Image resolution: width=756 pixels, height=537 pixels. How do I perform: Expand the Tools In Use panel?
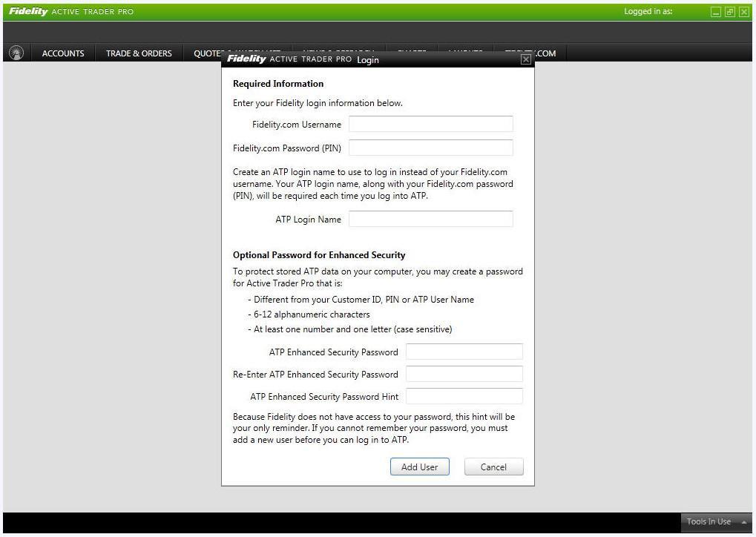pyautogui.click(x=715, y=521)
